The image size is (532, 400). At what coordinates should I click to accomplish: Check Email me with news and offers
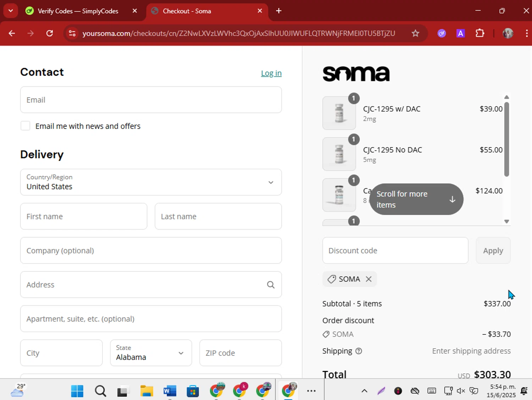[25, 126]
